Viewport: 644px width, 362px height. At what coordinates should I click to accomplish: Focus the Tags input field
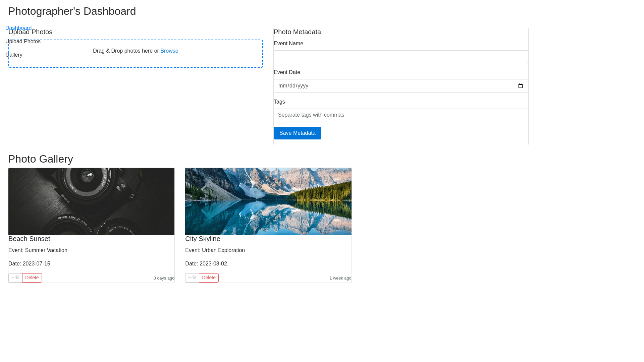(x=401, y=115)
